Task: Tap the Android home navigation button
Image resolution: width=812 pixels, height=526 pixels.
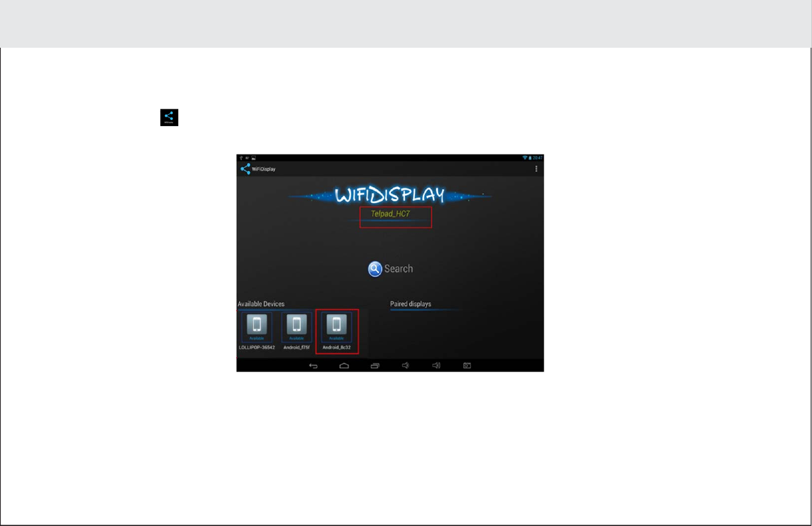Action: click(x=344, y=365)
